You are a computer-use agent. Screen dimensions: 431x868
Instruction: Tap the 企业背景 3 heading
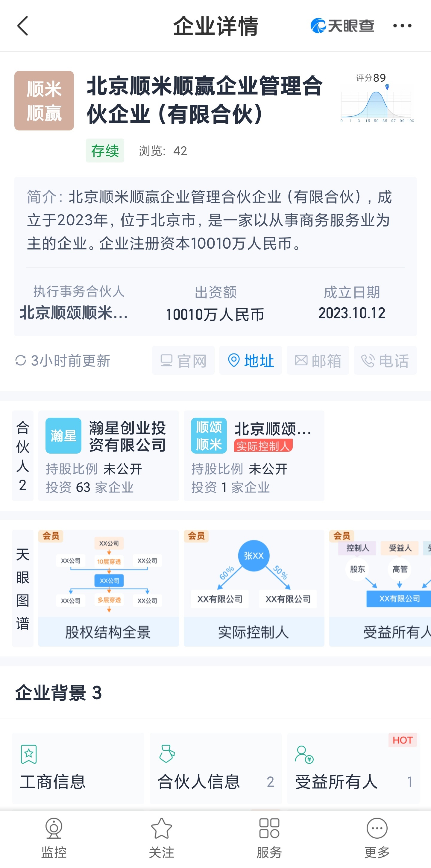point(58,693)
